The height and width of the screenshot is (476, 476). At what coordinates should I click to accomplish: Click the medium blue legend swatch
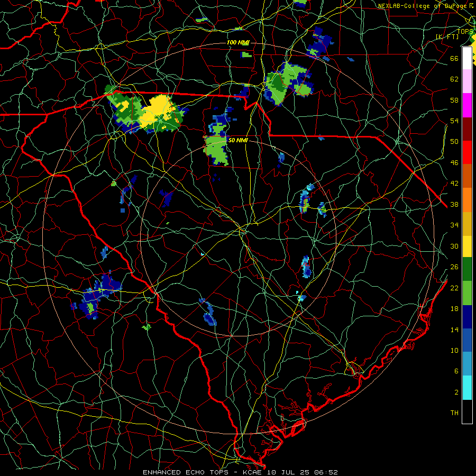point(467,340)
